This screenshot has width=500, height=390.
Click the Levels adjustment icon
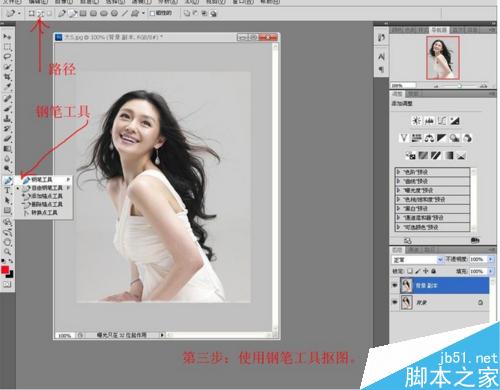[x=429, y=120]
